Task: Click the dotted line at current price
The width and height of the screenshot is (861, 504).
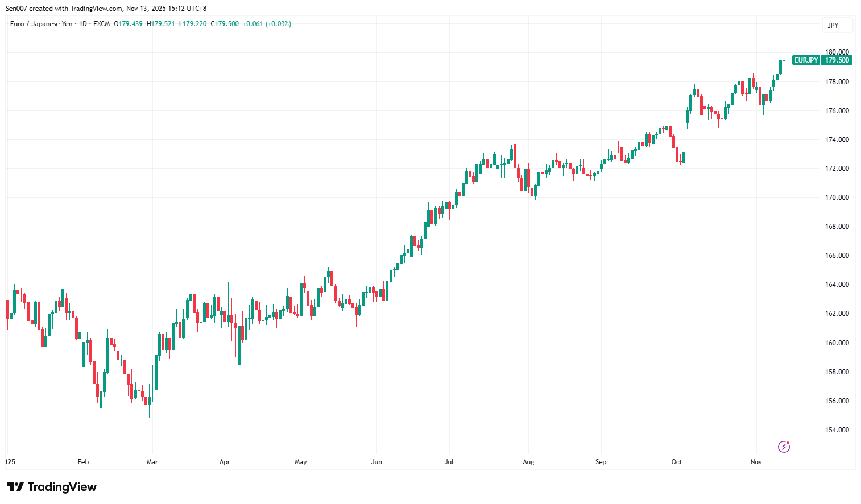Action: 398,59
